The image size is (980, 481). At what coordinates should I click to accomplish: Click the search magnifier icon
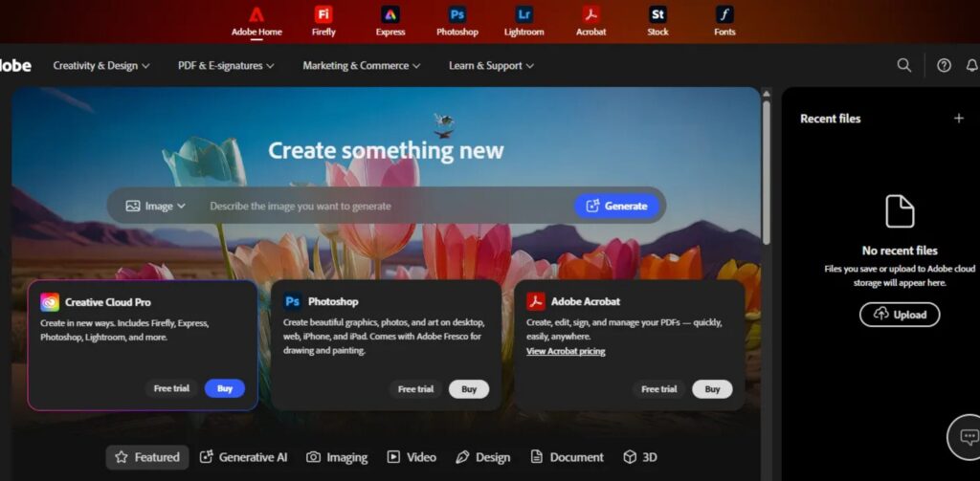click(903, 66)
